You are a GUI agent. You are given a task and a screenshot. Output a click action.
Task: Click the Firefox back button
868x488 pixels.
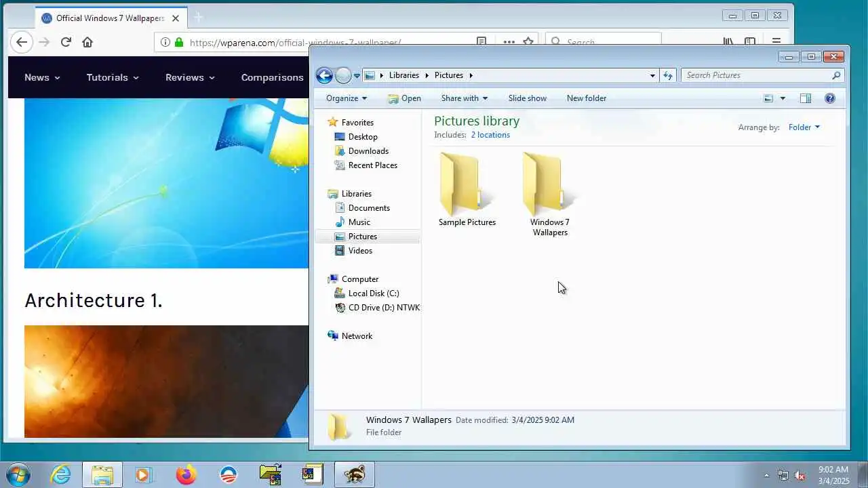click(x=22, y=42)
